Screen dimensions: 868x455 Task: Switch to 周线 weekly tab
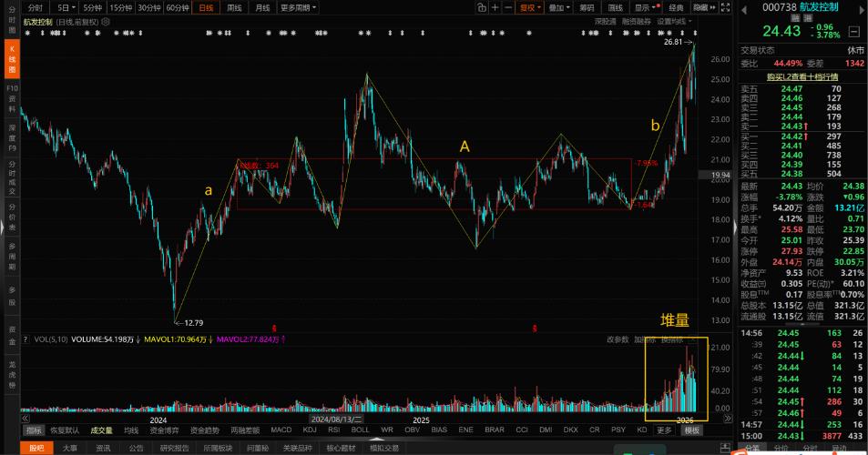coord(234,8)
